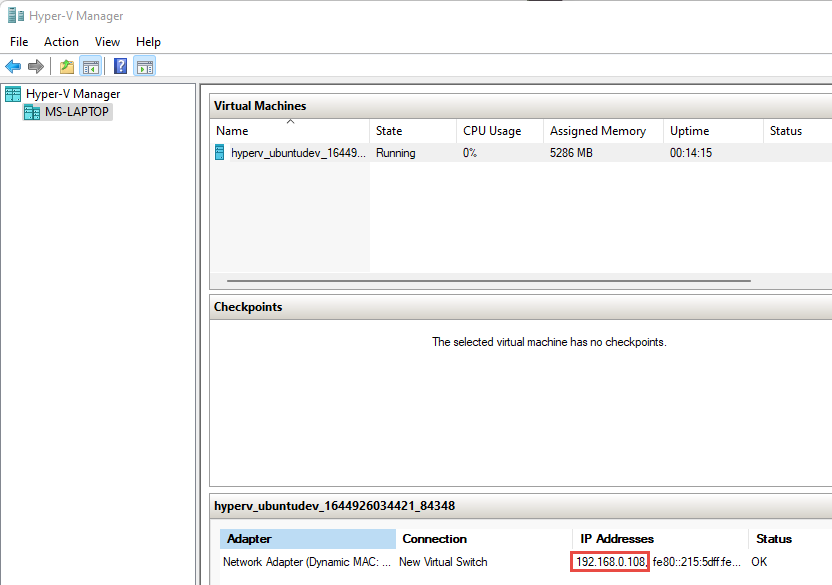Open Help via the question mark icon
832x585 pixels.
coord(120,67)
